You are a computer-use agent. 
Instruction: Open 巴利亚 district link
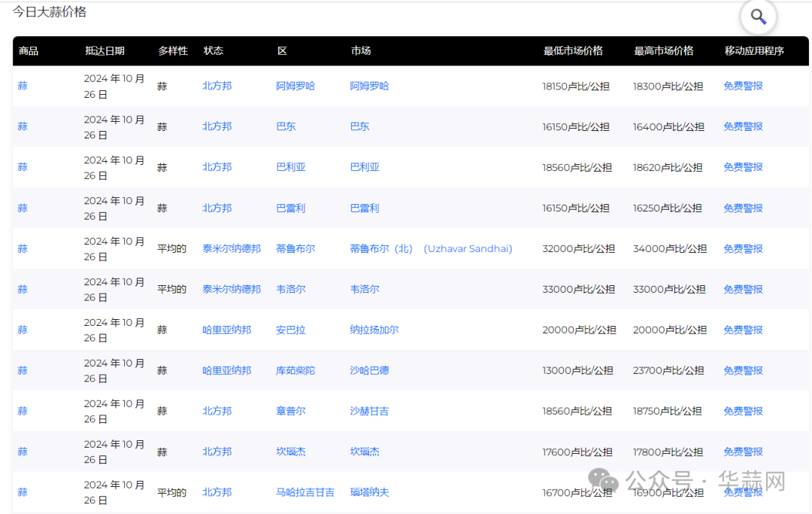pyautogui.click(x=290, y=167)
